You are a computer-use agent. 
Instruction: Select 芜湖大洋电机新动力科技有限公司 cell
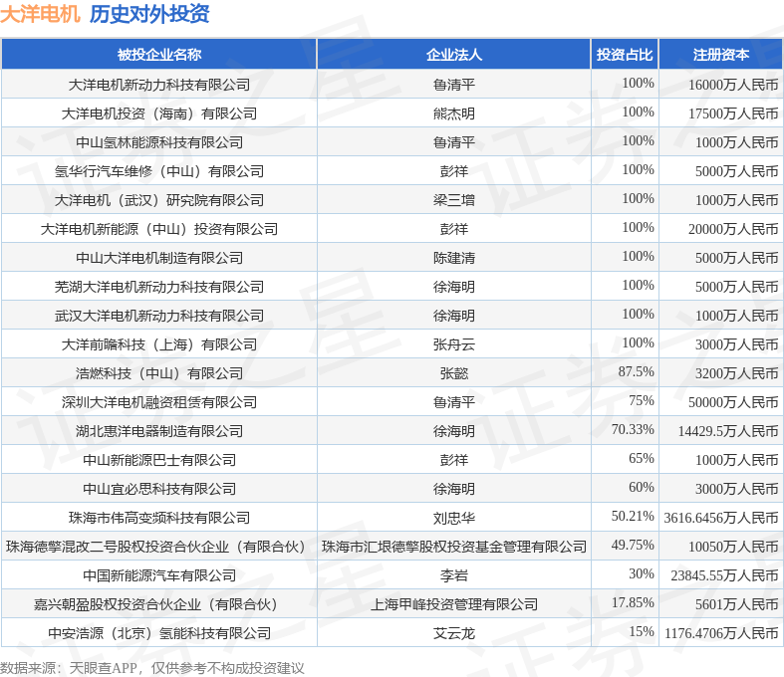coord(159,287)
